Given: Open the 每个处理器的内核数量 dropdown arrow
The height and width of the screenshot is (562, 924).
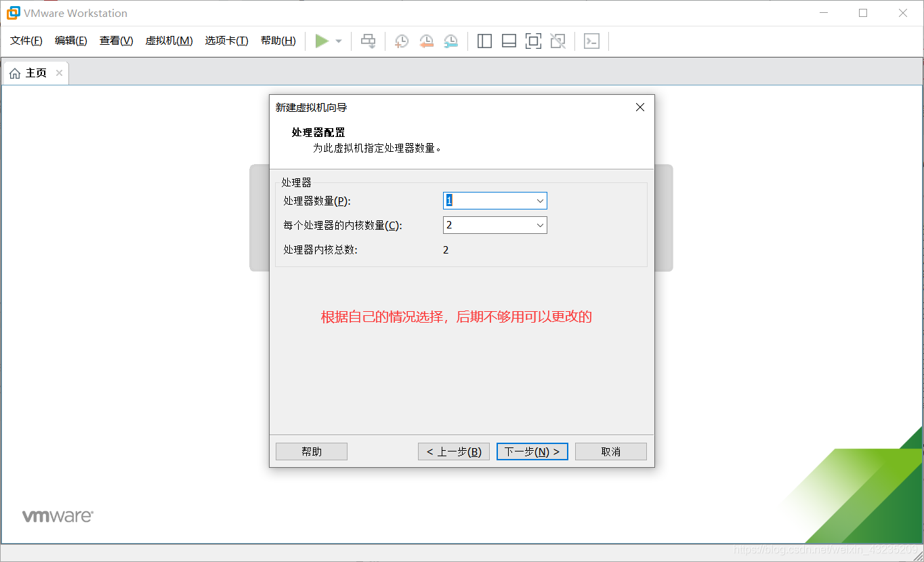Looking at the screenshot, I should click(x=540, y=225).
